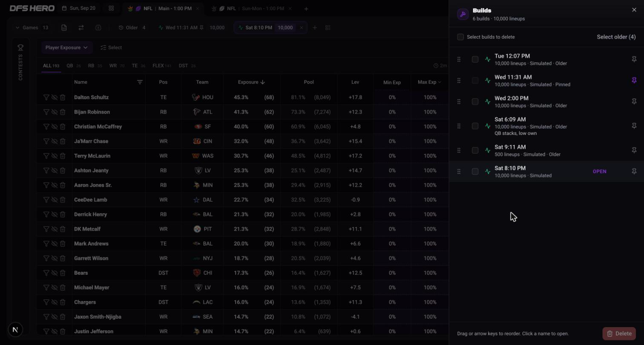Check the Sat 9:11 AM build checkbox
This screenshot has height=345, width=644.
(x=475, y=150)
